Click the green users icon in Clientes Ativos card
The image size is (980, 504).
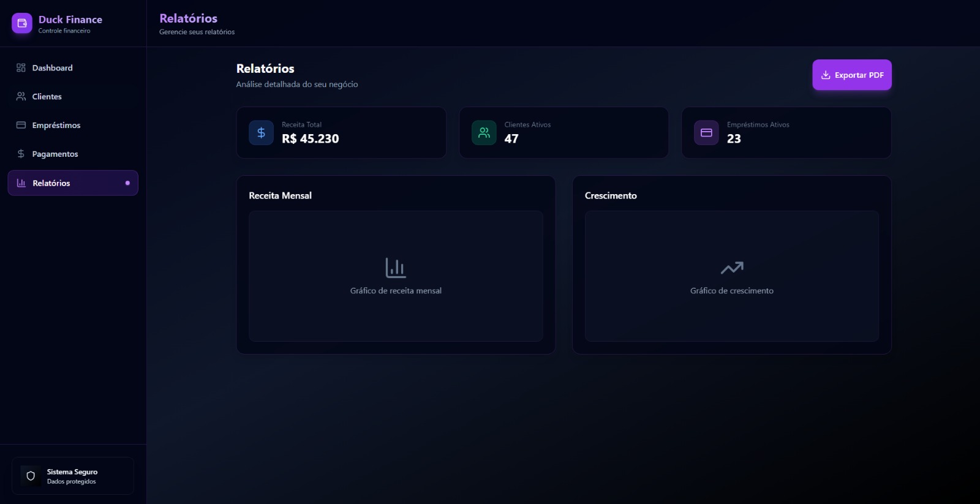tap(484, 133)
